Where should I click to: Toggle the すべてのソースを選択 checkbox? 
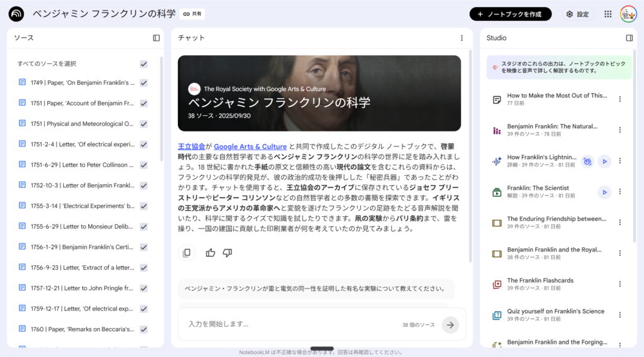coord(143,64)
